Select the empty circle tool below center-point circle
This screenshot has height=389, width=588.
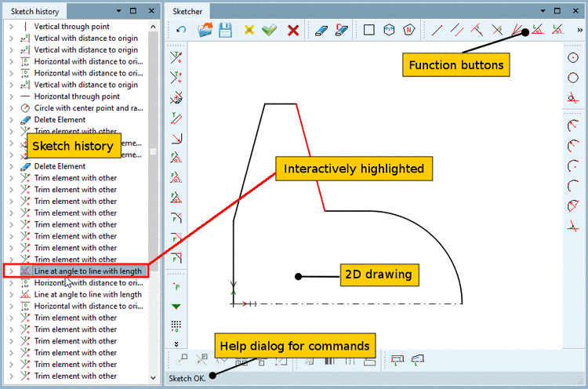pyautogui.click(x=573, y=78)
